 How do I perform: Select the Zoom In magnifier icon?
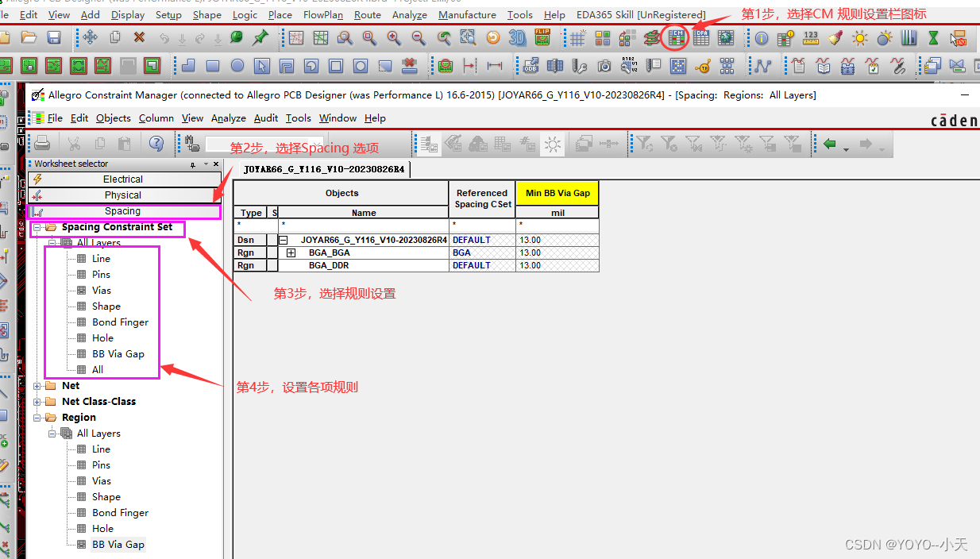(x=393, y=37)
